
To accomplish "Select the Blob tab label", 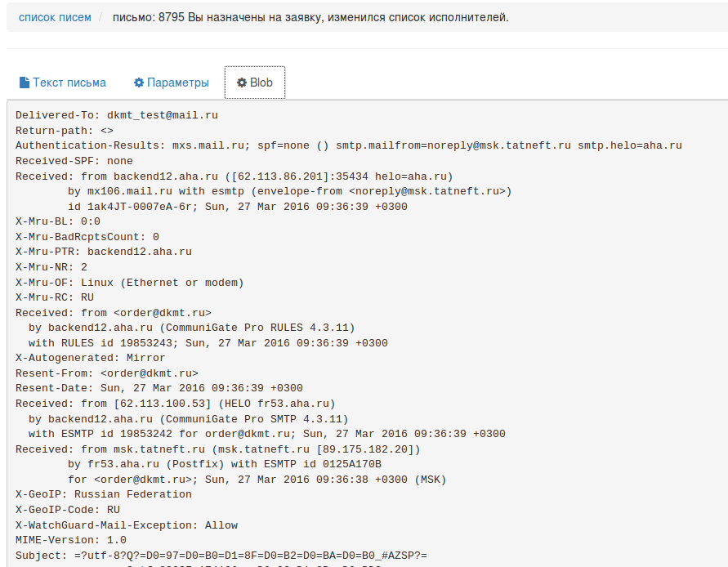I will (x=261, y=83).
